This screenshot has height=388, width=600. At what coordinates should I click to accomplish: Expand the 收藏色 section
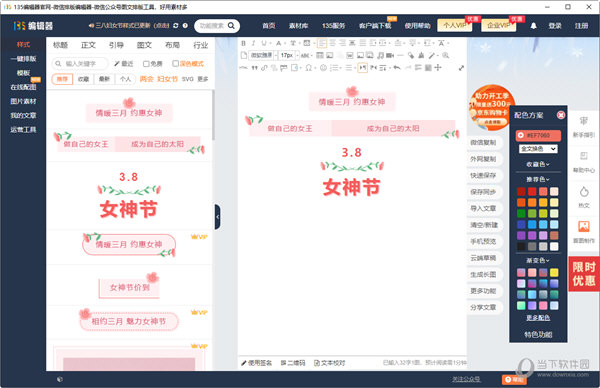pos(538,164)
